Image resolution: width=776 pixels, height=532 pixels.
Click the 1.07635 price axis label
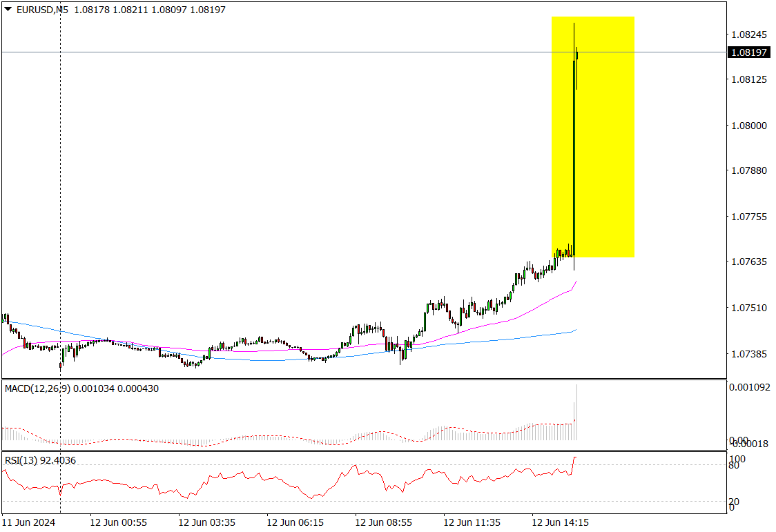(x=749, y=262)
